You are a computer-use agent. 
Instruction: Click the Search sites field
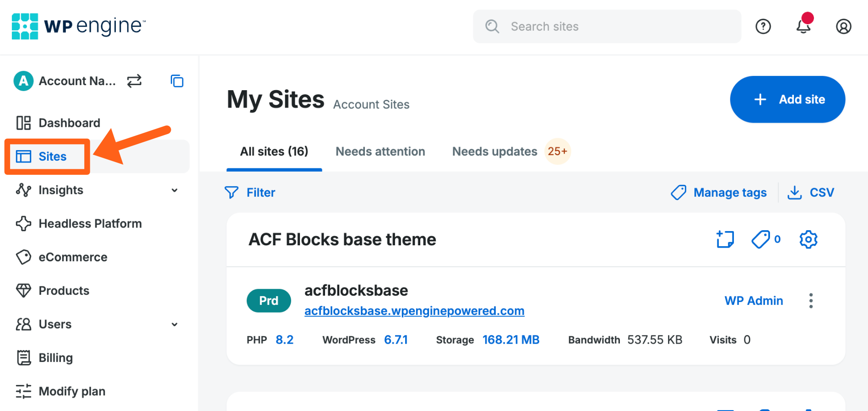pyautogui.click(x=607, y=27)
